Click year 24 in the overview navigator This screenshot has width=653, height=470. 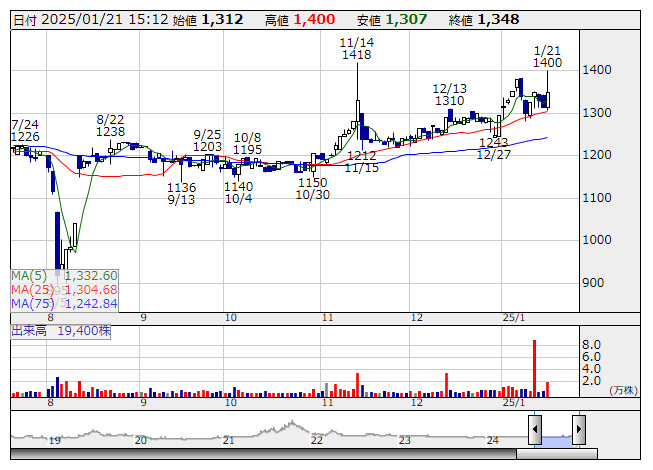click(493, 440)
